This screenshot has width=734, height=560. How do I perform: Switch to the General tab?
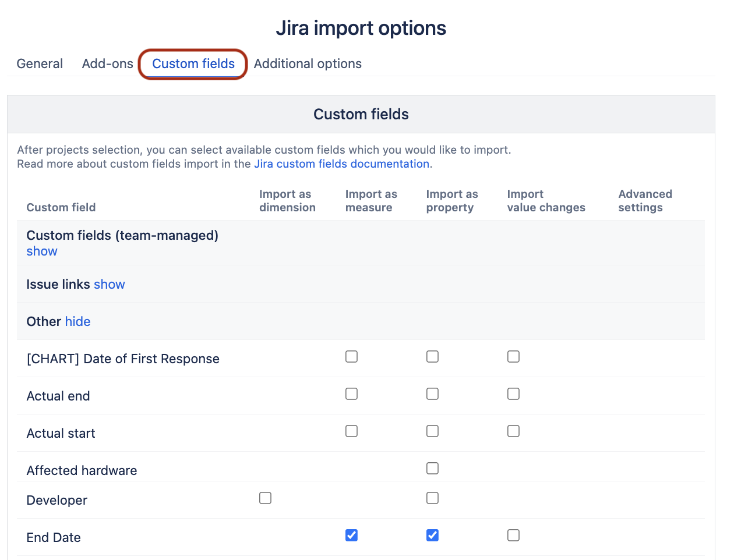(x=40, y=63)
